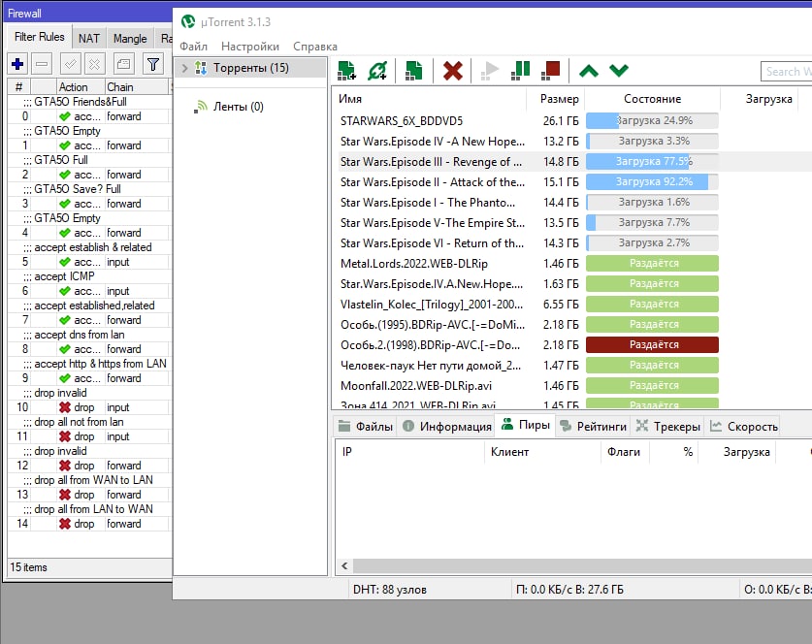Viewport: 812px width, 644px height.
Task: Open the Filter Rules tab in Firewall
Action: [40, 37]
